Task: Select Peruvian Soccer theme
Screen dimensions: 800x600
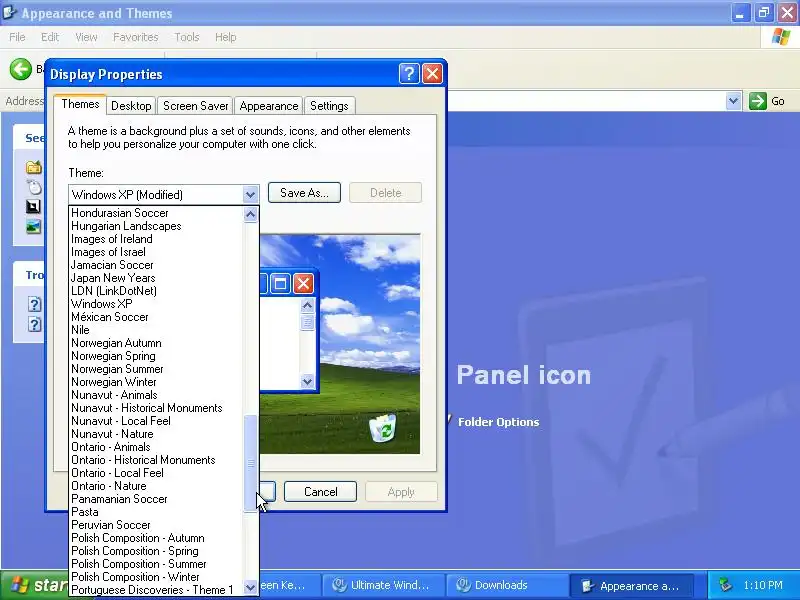Action: 156,525
